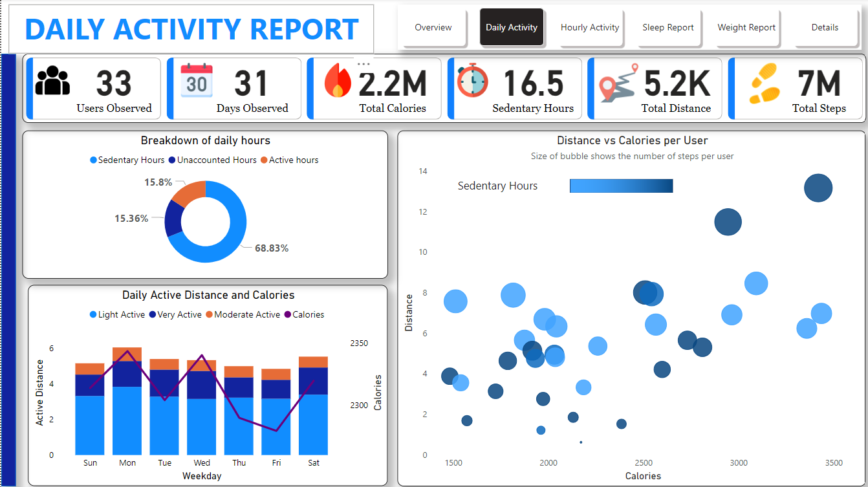Open the Weight Report page
This screenshot has height=487, width=868.
tap(746, 28)
